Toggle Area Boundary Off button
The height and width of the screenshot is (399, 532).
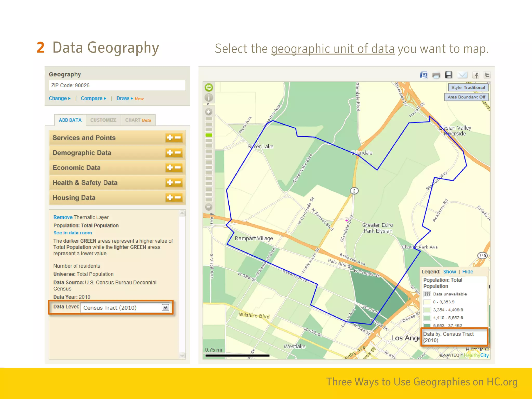pyautogui.click(x=466, y=97)
